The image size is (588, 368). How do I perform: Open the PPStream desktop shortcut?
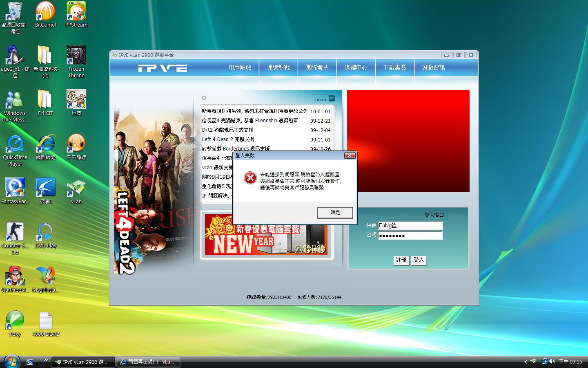pyautogui.click(x=76, y=14)
